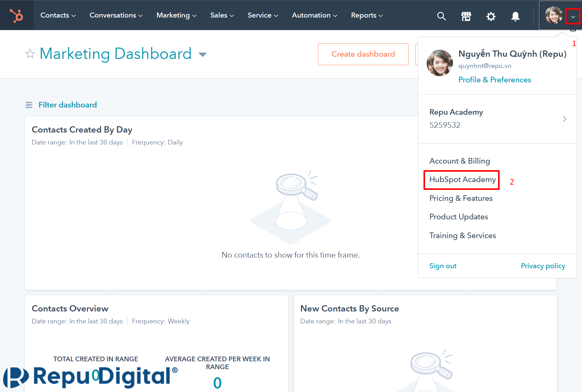This screenshot has width=582, height=392.
Task: Open the Privacy policy link
Action: coord(543,266)
